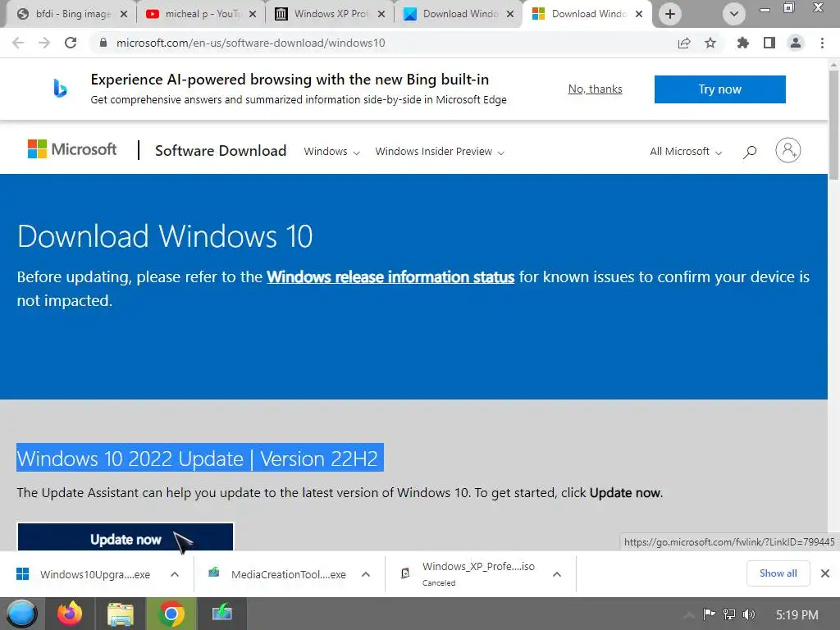Viewport: 840px width, 630px height.
Task: Go back using the back arrow
Action: (18, 43)
